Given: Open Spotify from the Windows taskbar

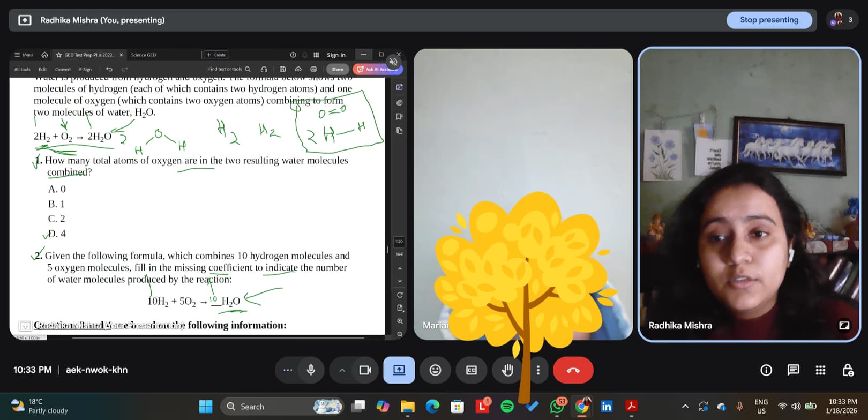Looking at the screenshot, I should pyautogui.click(x=507, y=407).
